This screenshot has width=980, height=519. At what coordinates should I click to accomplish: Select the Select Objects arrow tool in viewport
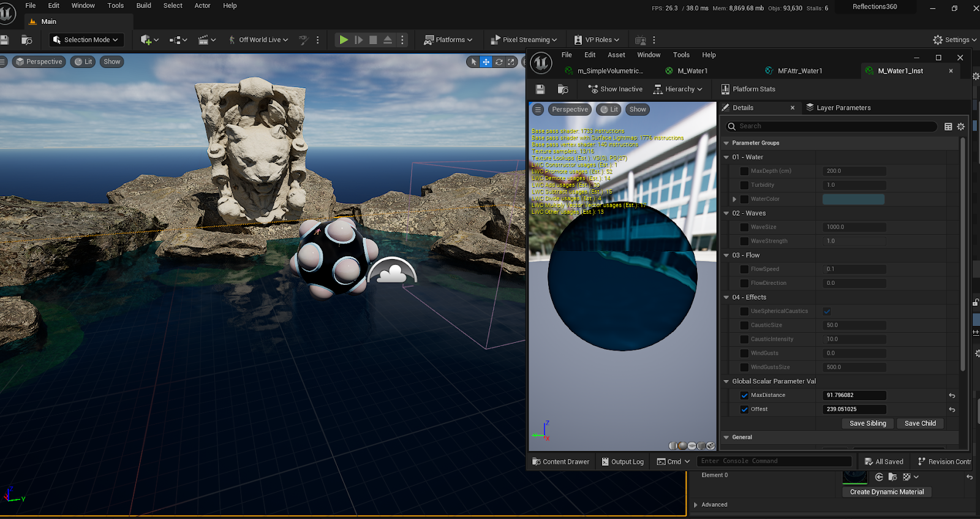[473, 62]
